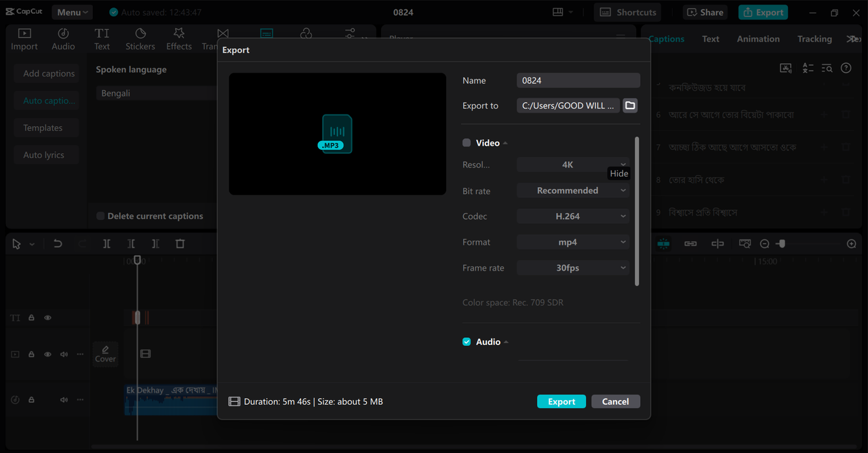Open the Bit rate Recommended dropdown
Viewport: 868px width, 453px height.
tap(573, 191)
